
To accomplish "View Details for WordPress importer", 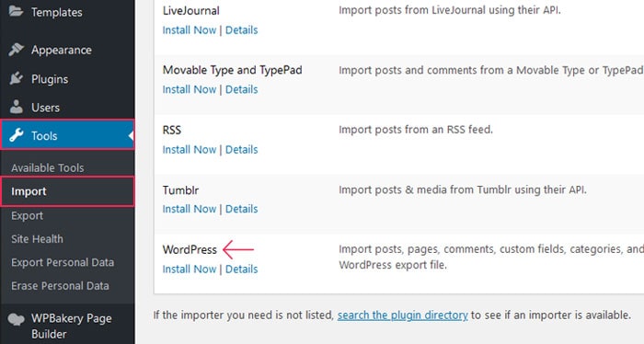I will coord(241,269).
